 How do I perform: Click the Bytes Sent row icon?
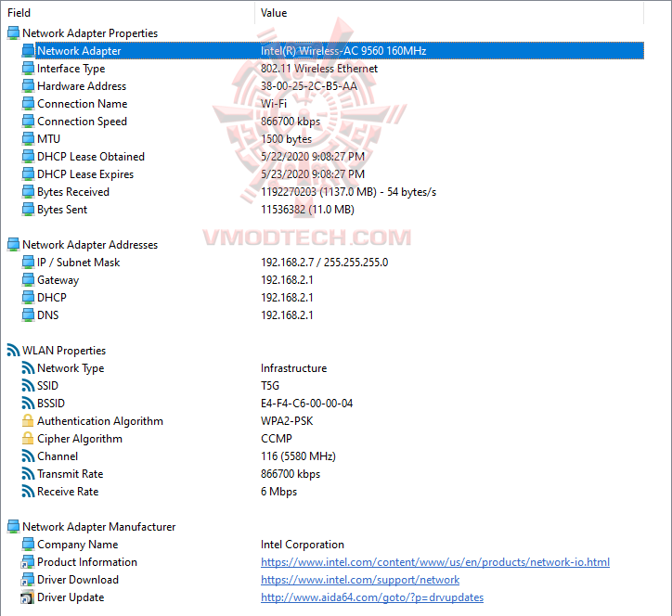pyautogui.click(x=28, y=209)
